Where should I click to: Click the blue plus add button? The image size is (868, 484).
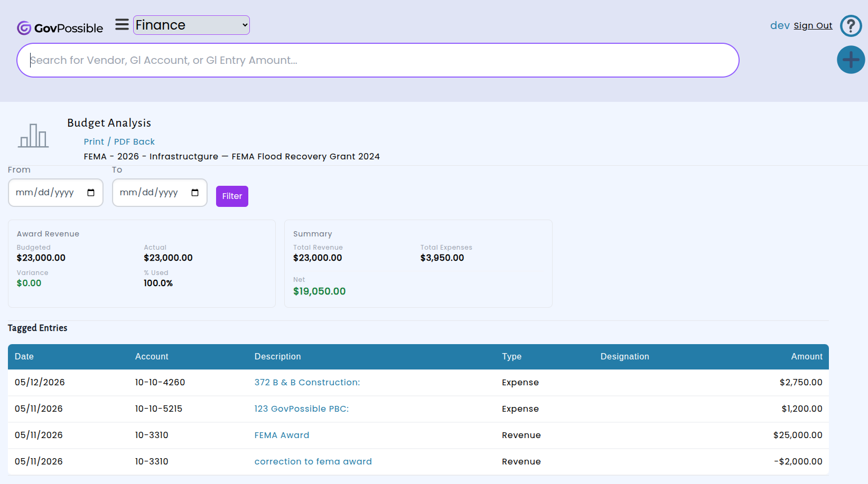tap(851, 60)
